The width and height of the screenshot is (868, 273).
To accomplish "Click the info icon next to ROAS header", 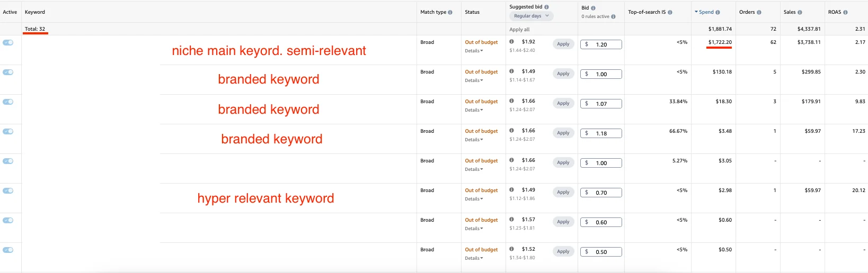I will (845, 12).
